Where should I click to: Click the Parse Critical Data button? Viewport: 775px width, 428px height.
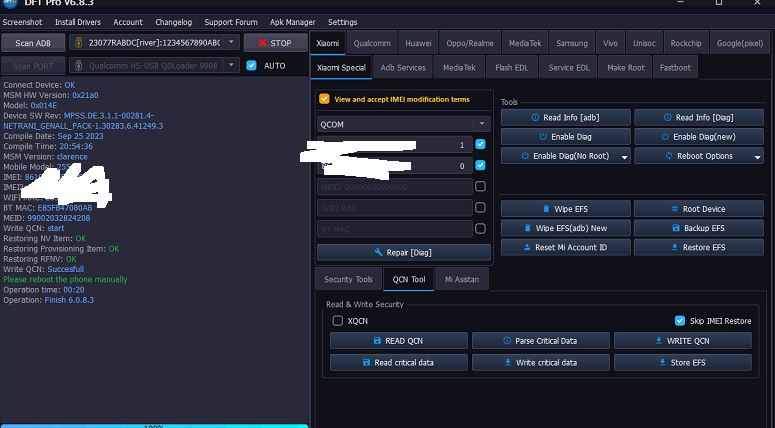click(540, 341)
